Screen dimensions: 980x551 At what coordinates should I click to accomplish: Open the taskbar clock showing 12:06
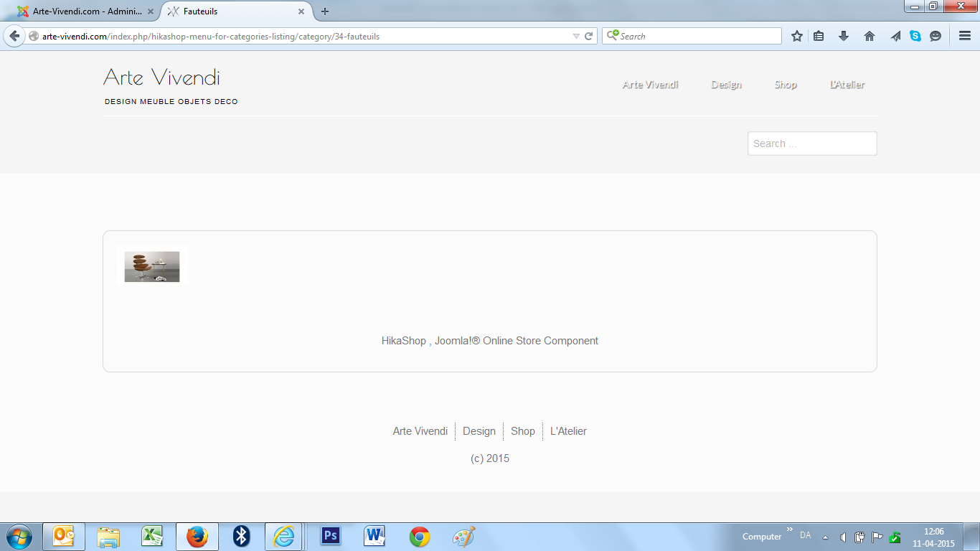click(x=933, y=537)
